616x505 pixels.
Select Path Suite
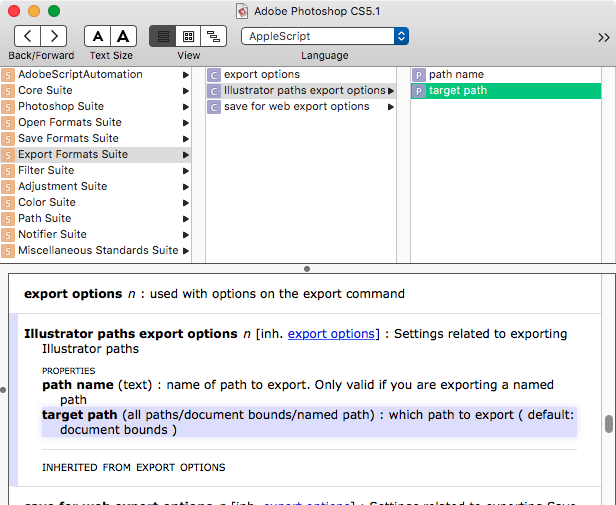[x=95, y=219]
